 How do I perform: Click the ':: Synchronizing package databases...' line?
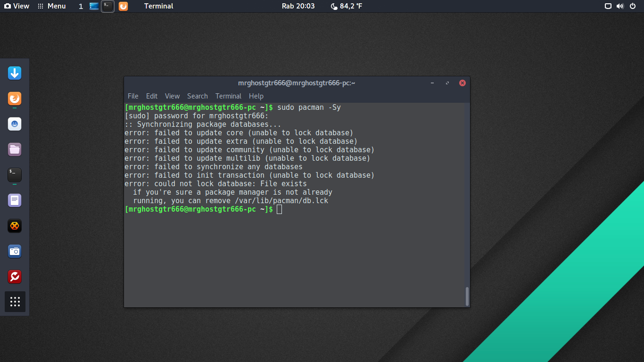pyautogui.click(x=203, y=124)
